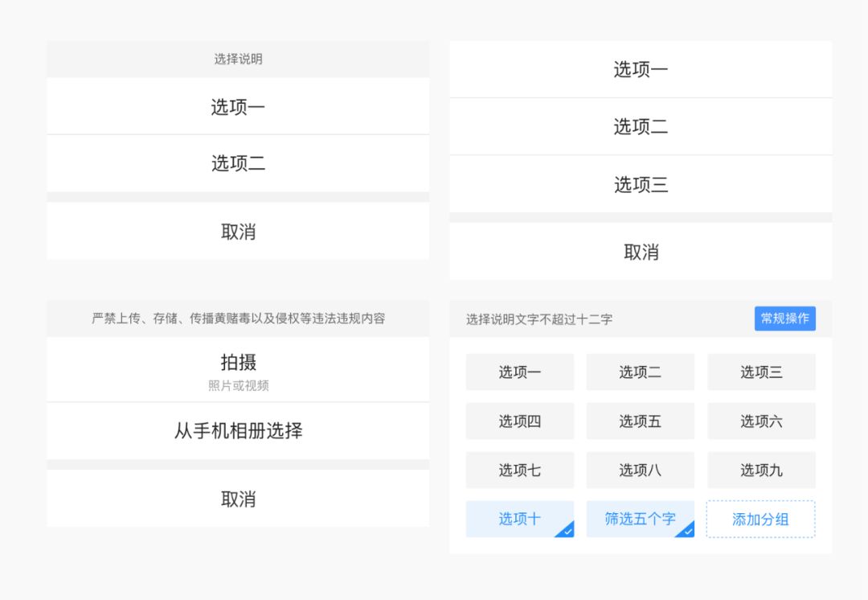Screen dimensions: 868x600
Task: Select the 选项三 chip in the grid
Action: pyautogui.click(x=761, y=372)
